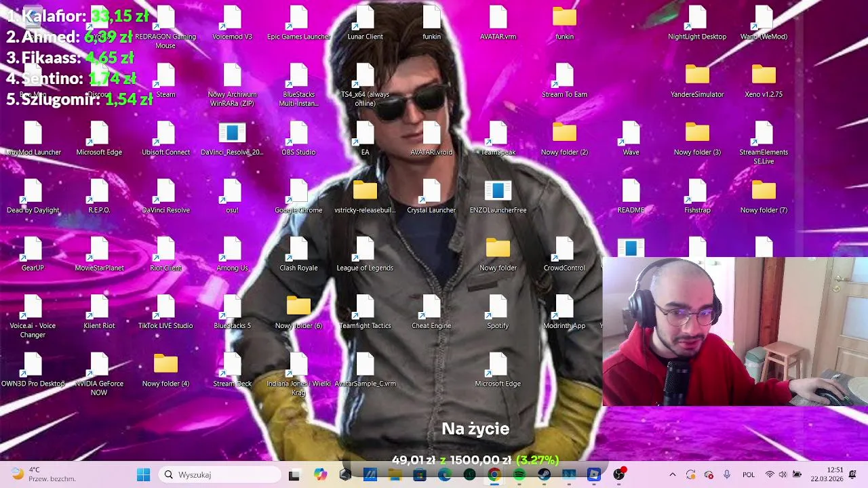Open Google Chrome from the taskbar
The image size is (868, 488).
[x=494, y=475]
